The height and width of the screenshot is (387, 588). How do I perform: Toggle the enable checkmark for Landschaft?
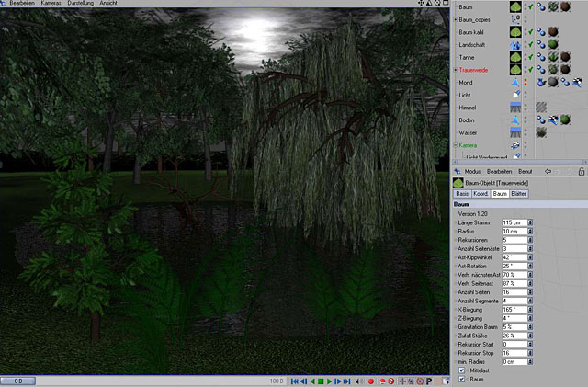[x=531, y=45]
